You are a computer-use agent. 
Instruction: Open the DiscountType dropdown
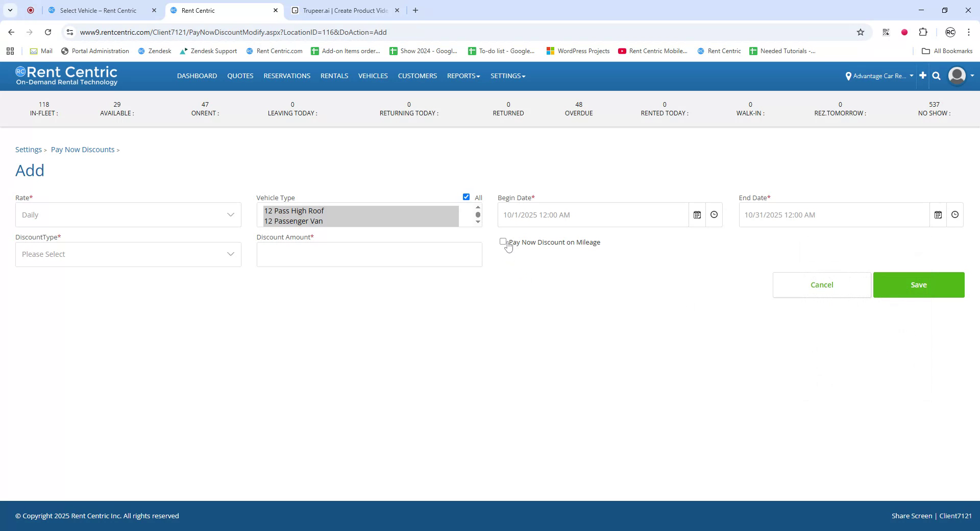click(x=128, y=254)
